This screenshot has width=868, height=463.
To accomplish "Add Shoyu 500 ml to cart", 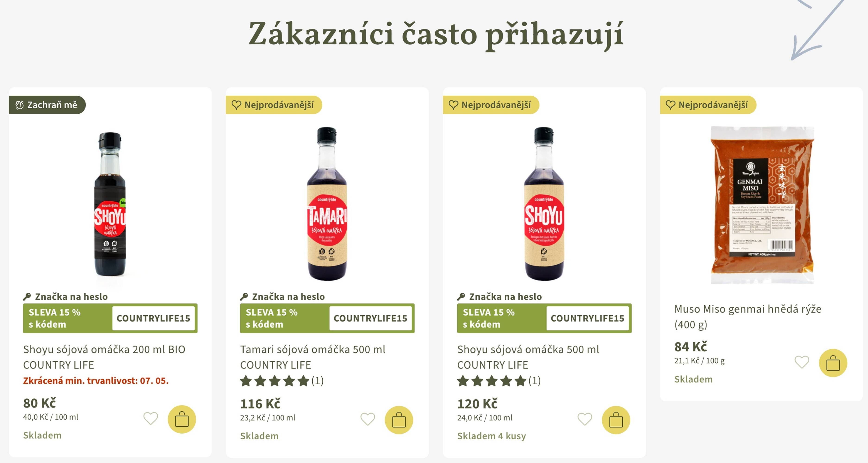I will tap(616, 420).
